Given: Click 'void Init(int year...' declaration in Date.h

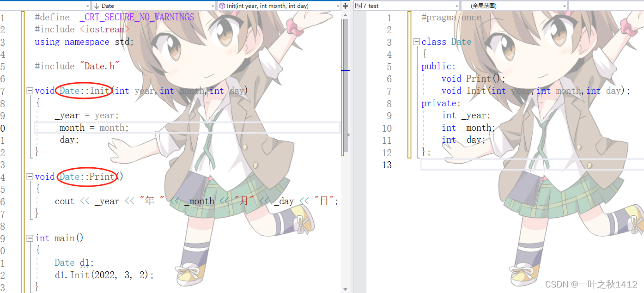Looking at the screenshot, I should [x=536, y=91].
